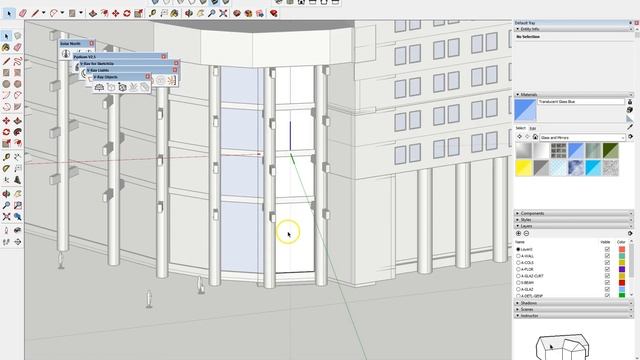Choose the Zoom magnifier in top toolbar
Screen dimensions: 640x360
[x=211, y=13]
